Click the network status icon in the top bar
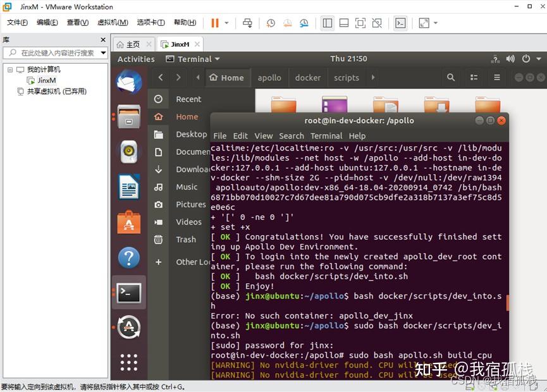The image size is (547, 392). coord(495,59)
